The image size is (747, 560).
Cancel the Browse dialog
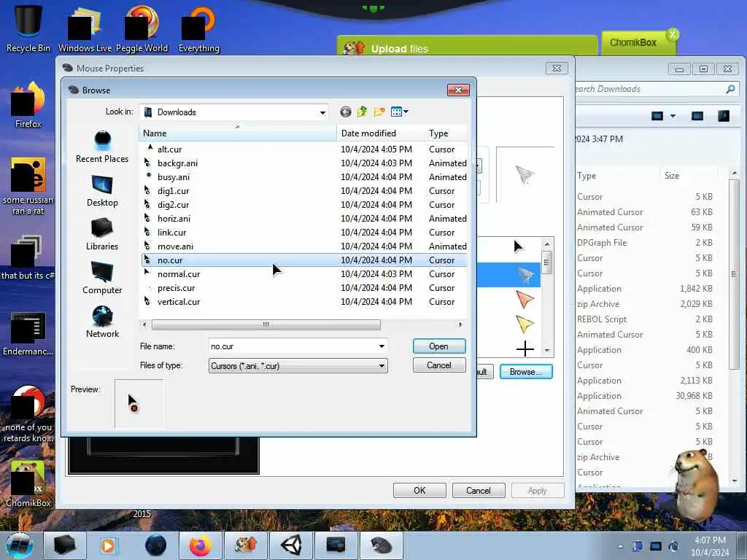pyautogui.click(x=438, y=365)
